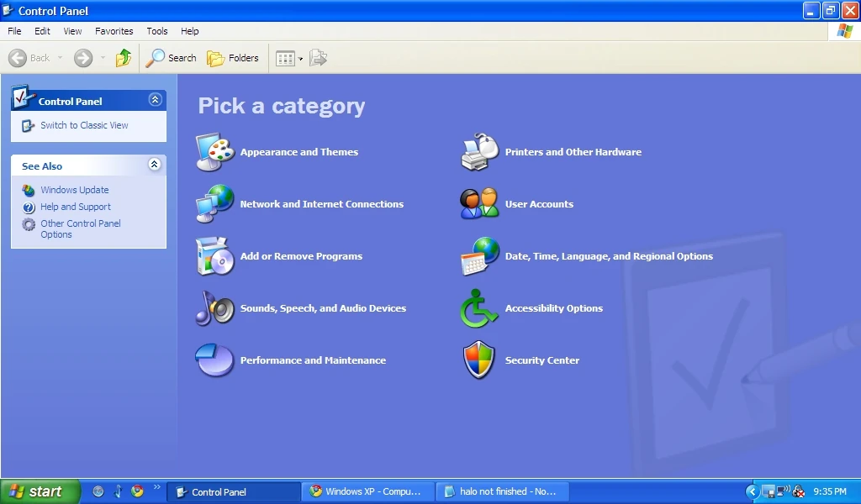
Task: Open Accessibility Options
Action: [553, 308]
